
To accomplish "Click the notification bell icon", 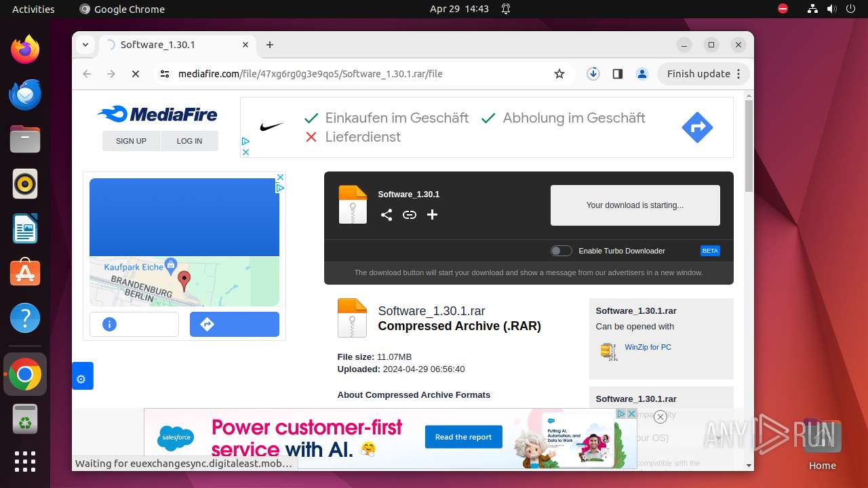I will coord(506,9).
